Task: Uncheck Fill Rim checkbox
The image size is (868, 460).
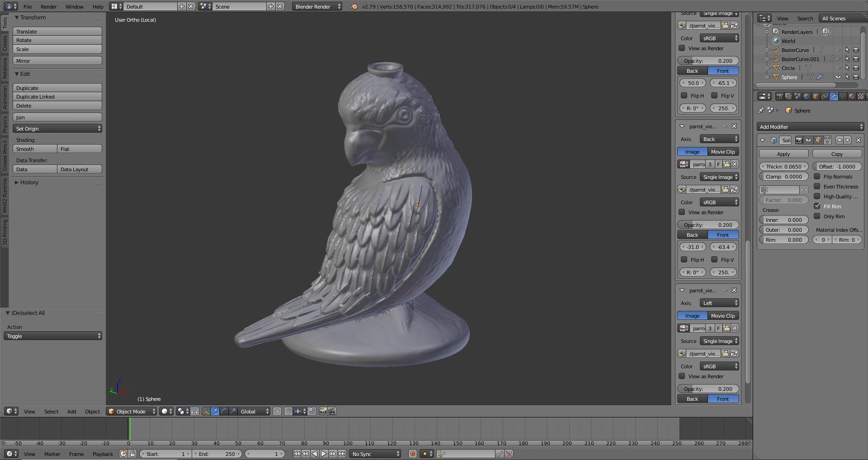Action: [817, 206]
